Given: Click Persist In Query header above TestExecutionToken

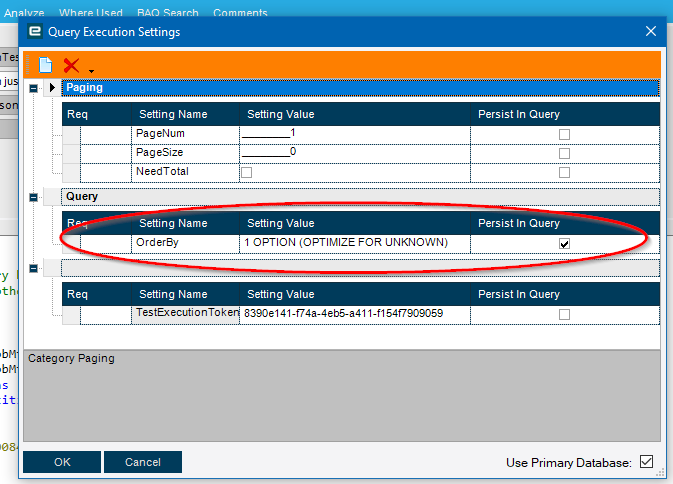Looking at the screenshot, I should (x=565, y=294).
